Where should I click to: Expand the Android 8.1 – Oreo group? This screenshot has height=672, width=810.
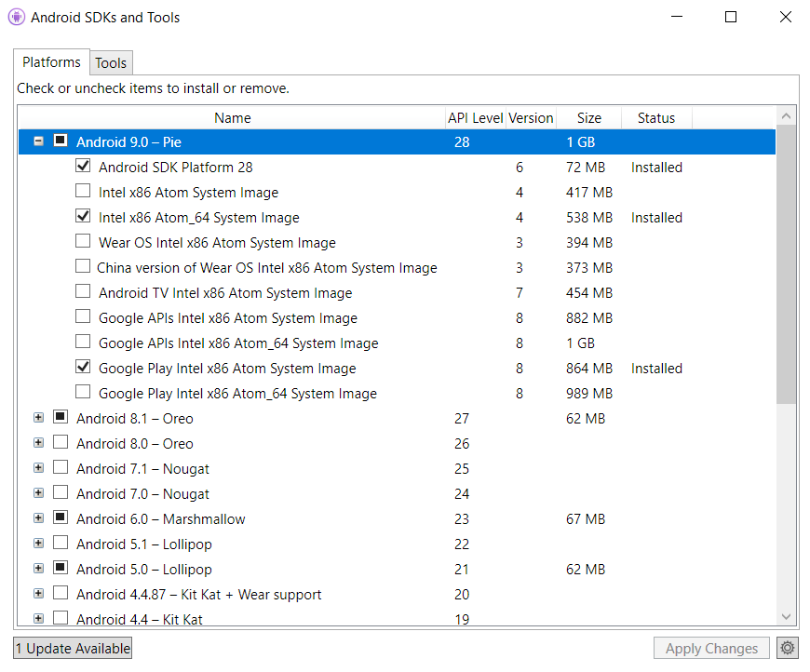tap(38, 417)
